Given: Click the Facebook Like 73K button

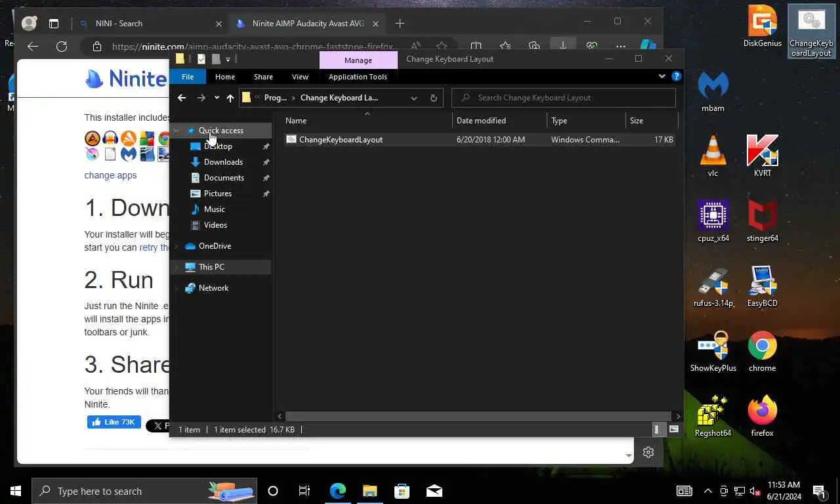Looking at the screenshot, I should click(114, 422).
